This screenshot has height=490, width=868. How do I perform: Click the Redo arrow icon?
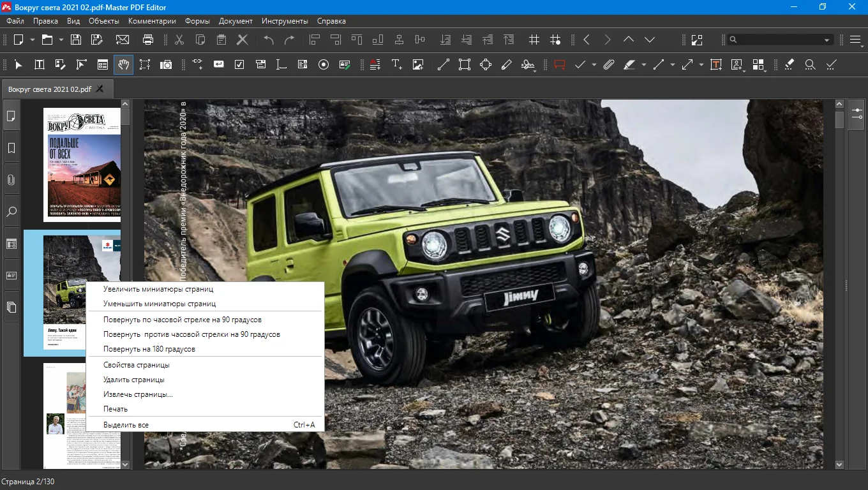tap(290, 40)
